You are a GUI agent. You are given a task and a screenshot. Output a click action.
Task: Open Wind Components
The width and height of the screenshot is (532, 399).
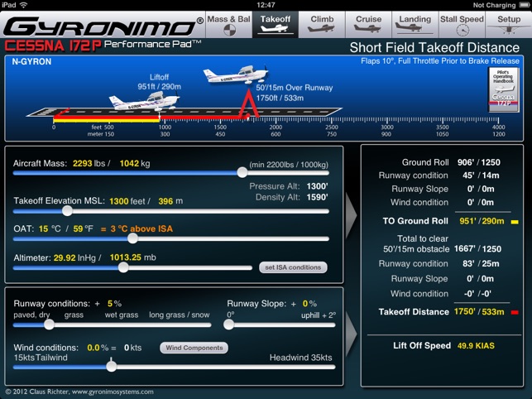(x=194, y=348)
